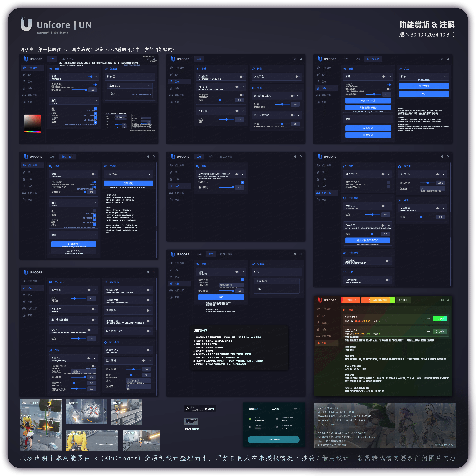Click the info icon next to 自动对话

[x=357, y=174]
